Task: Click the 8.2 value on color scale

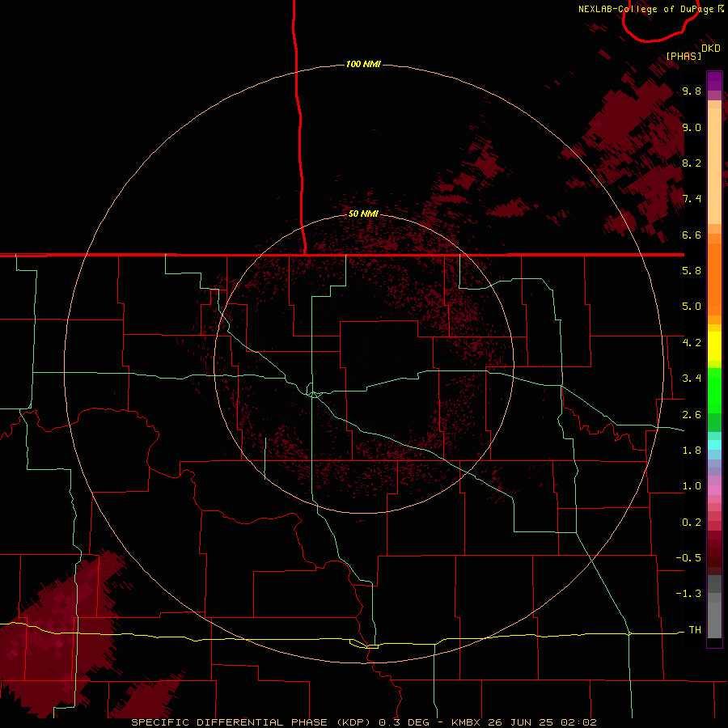Action: pyautogui.click(x=692, y=163)
